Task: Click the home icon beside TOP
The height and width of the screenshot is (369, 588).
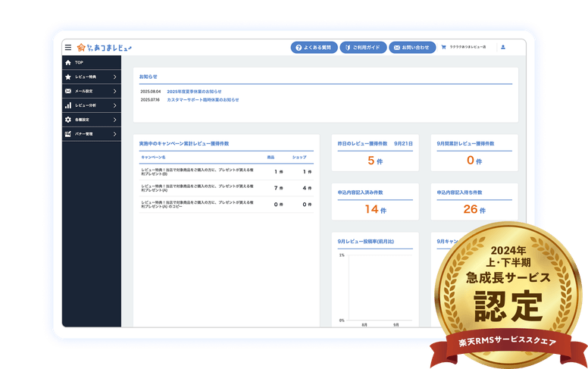Action: (x=68, y=62)
